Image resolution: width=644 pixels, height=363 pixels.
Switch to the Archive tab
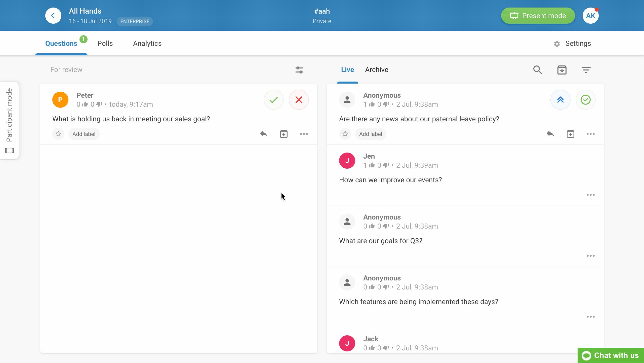tap(377, 69)
